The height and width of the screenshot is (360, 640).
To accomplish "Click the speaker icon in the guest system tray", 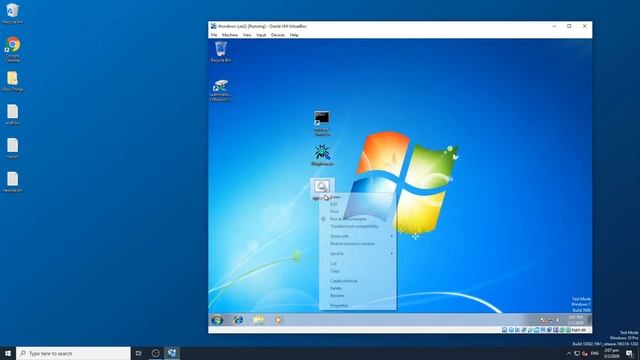I will coord(558,320).
